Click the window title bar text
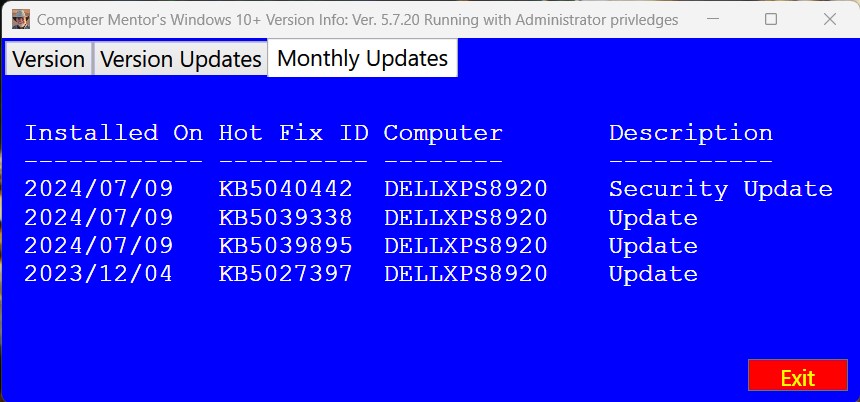 click(x=357, y=19)
